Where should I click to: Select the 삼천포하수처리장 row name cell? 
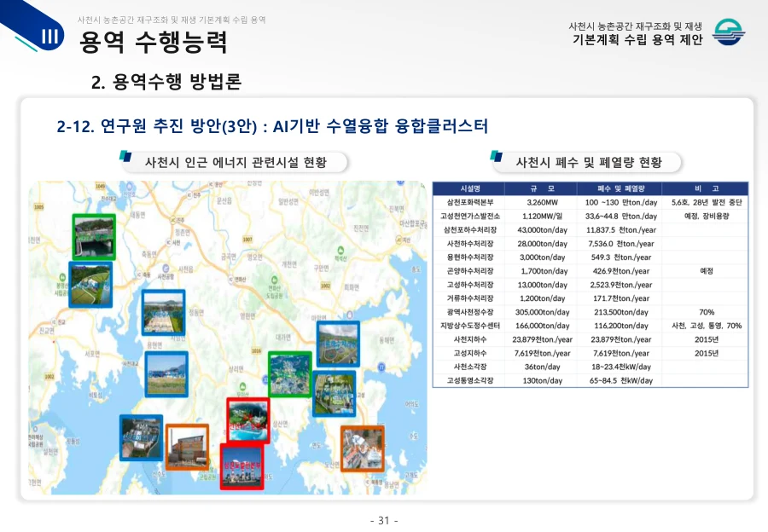pos(469,229)
